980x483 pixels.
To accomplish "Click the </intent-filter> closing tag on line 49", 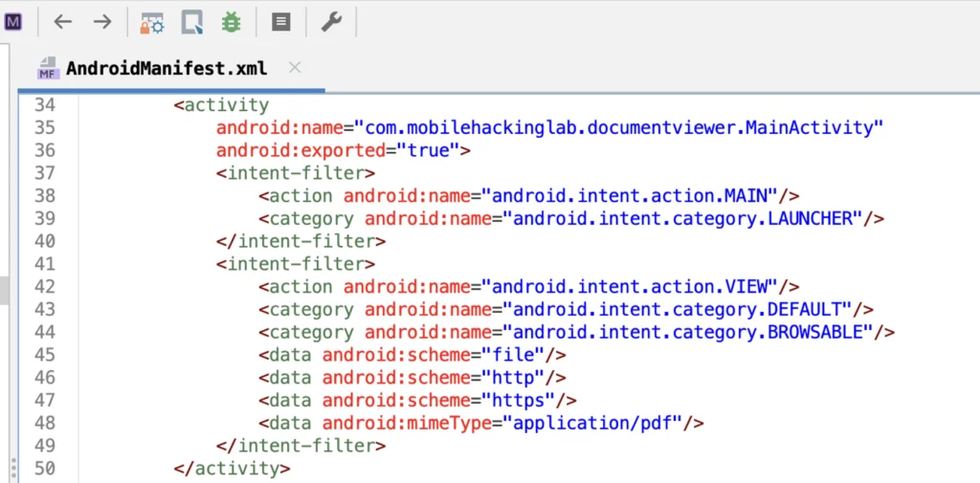I will pos(301,446).
